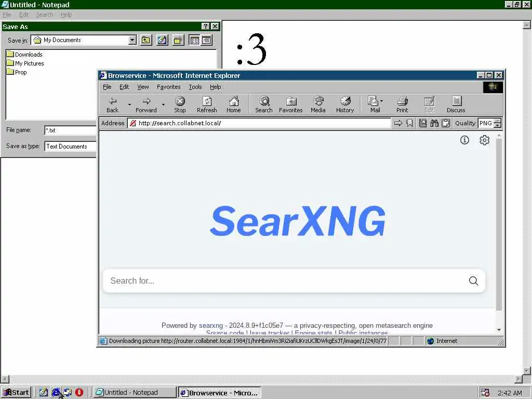
Task: Open the View menu
Action: [x=143, y=87]
